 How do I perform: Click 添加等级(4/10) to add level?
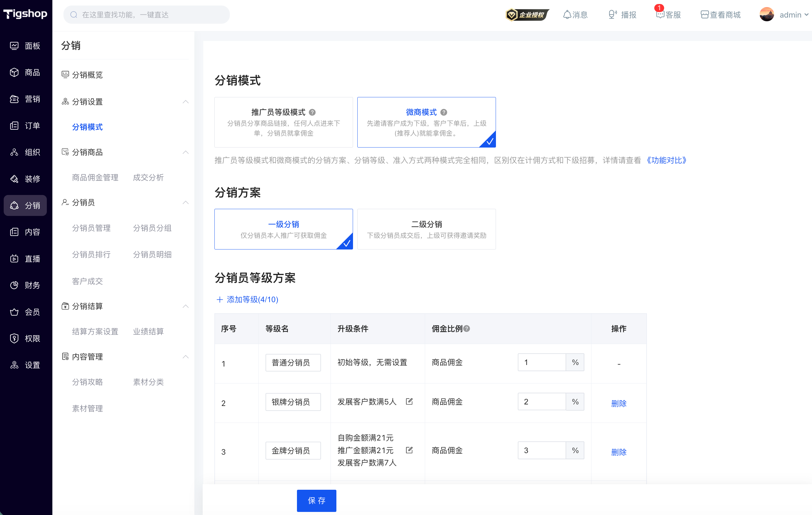click(247, 299)
